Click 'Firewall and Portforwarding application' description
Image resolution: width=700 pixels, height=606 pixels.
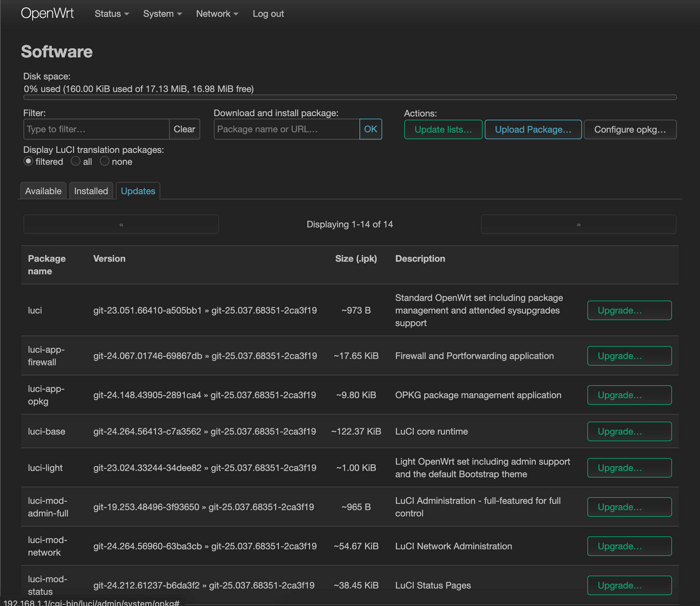click(475, 356)
